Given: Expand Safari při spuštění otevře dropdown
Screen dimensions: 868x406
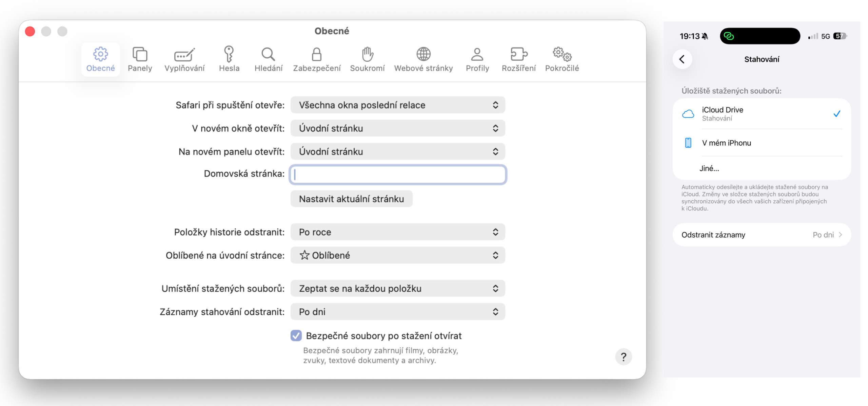Looking at the screenshot, I should pyautogui.click(x=397, y=105).
